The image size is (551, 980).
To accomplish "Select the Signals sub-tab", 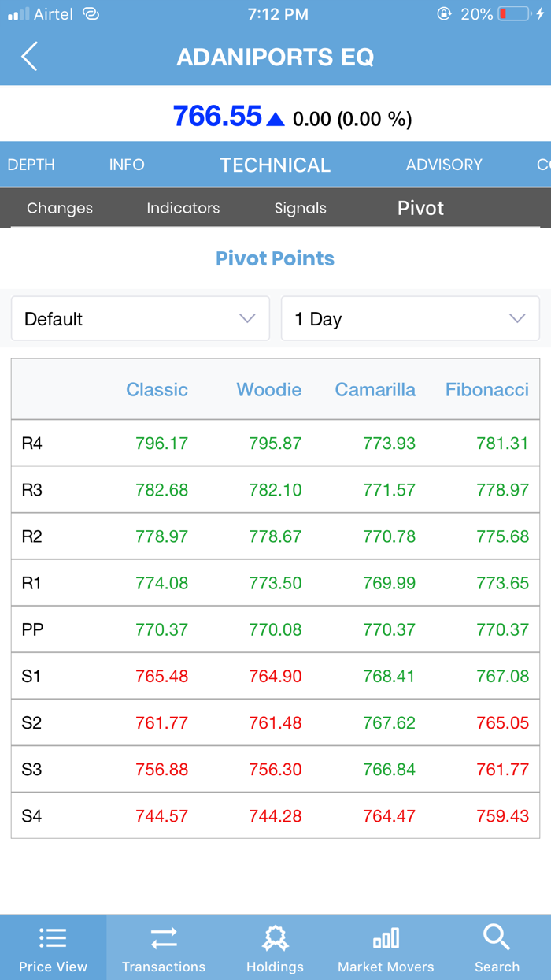I will click(301, 208).
